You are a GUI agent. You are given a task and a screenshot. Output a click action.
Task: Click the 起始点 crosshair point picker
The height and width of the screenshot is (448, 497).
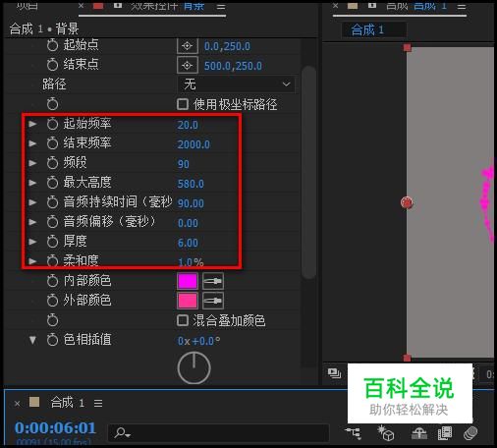[x=188, y=46]
